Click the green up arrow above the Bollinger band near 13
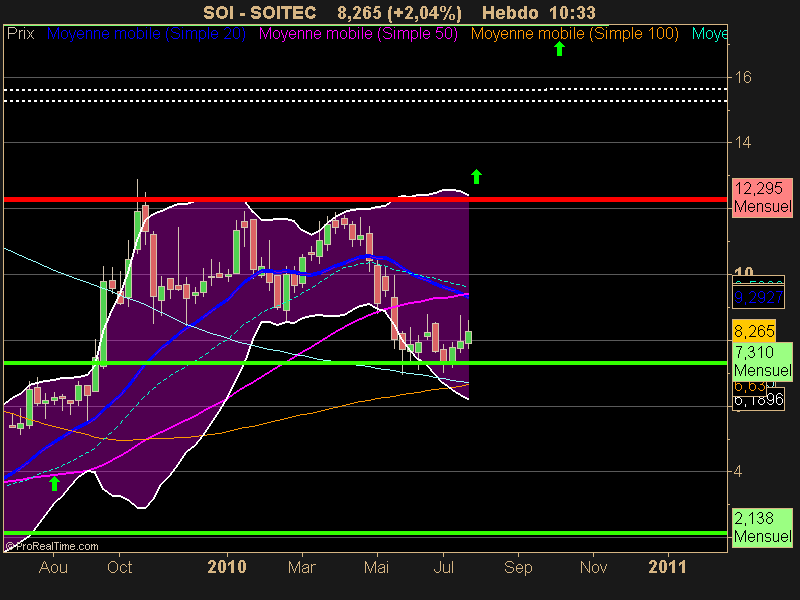The image size is (800, 600). pos(476,177)
